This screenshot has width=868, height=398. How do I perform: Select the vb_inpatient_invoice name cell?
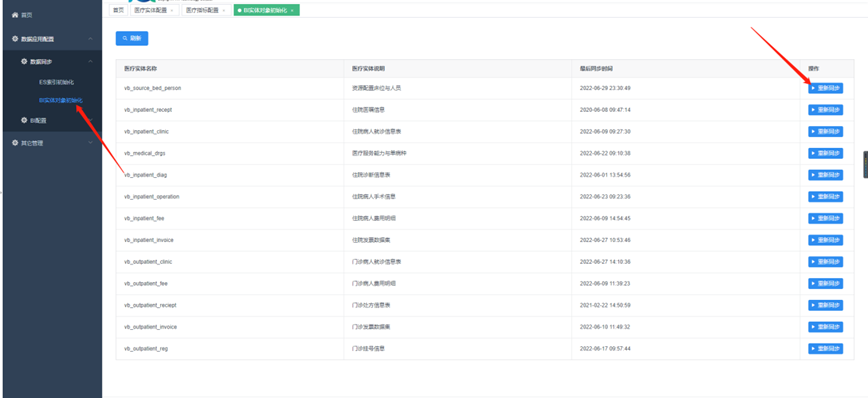[x=230, y=240]
